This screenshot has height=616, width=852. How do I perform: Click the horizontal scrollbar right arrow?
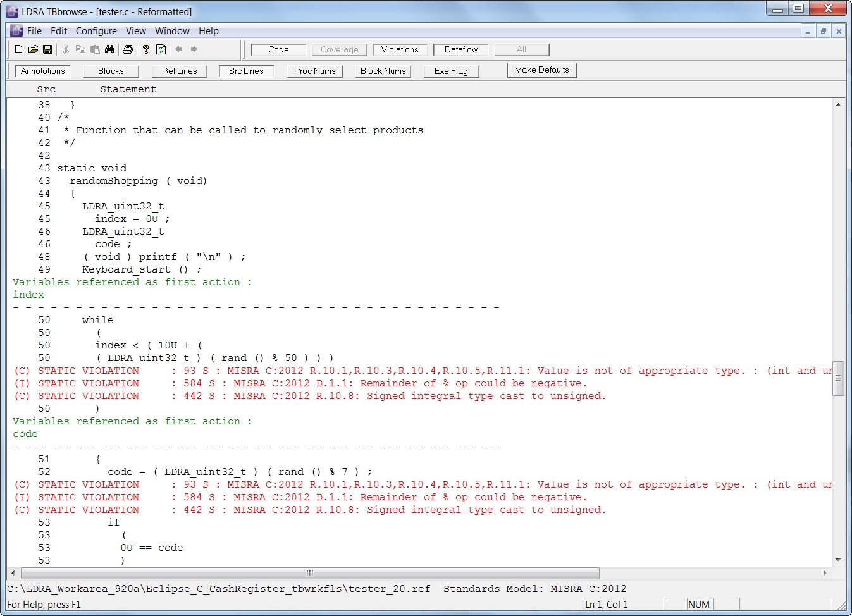pyautogui.click(x=825, y=573)
